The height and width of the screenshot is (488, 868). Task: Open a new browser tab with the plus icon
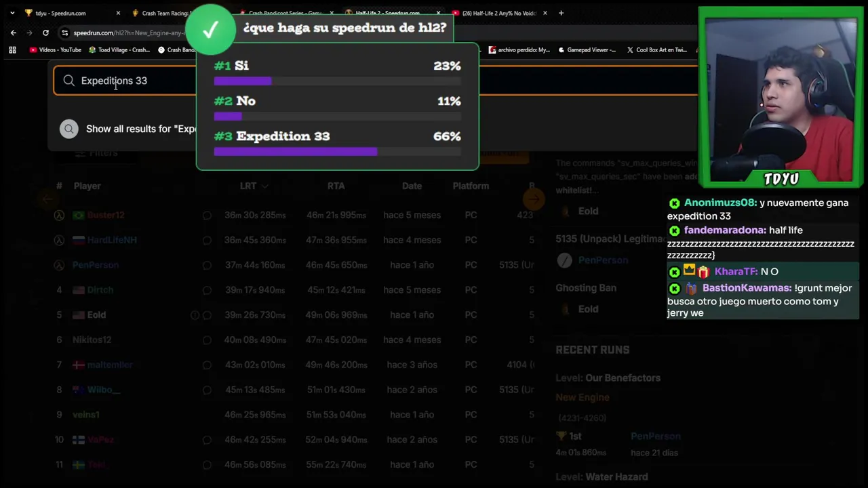click(561, 13)
